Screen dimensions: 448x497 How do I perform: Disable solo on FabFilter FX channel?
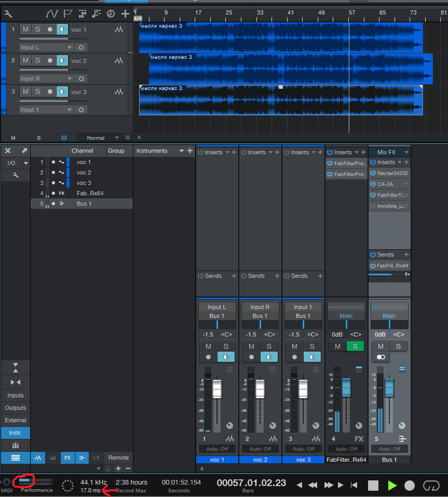(x=355, y=346)
